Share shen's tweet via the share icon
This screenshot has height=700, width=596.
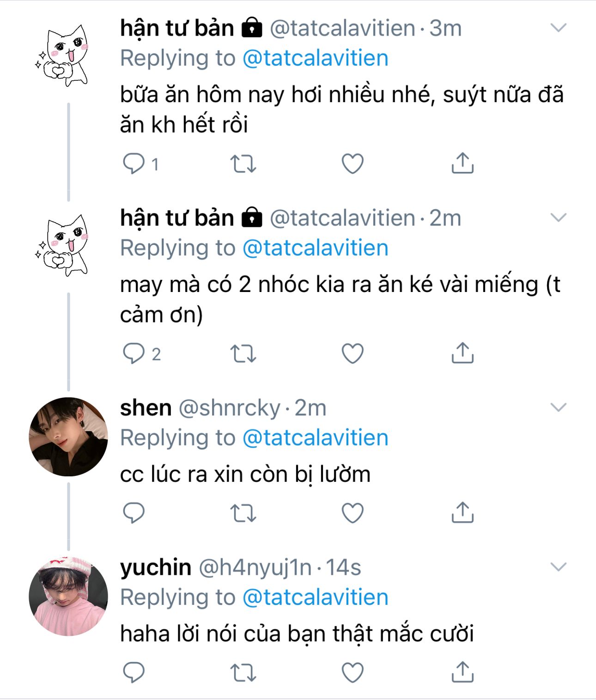(462, 513)
